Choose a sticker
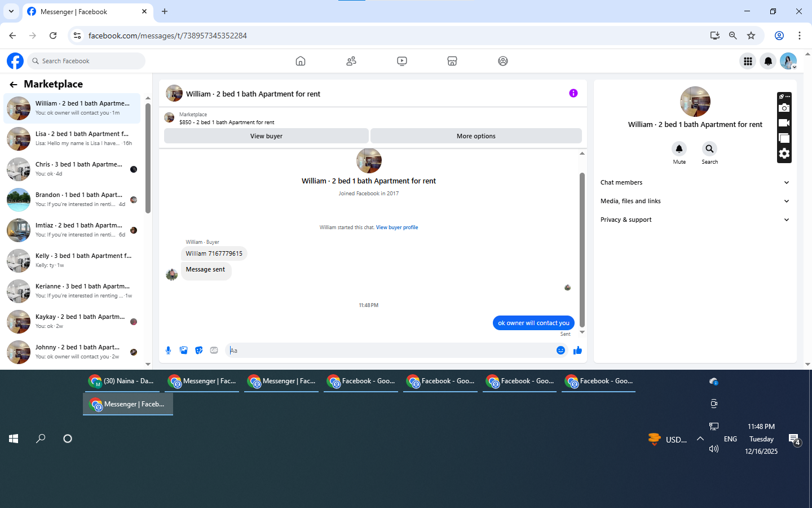Image resolution: width=812 pixels, height=508 pixels. click(199, 351)
